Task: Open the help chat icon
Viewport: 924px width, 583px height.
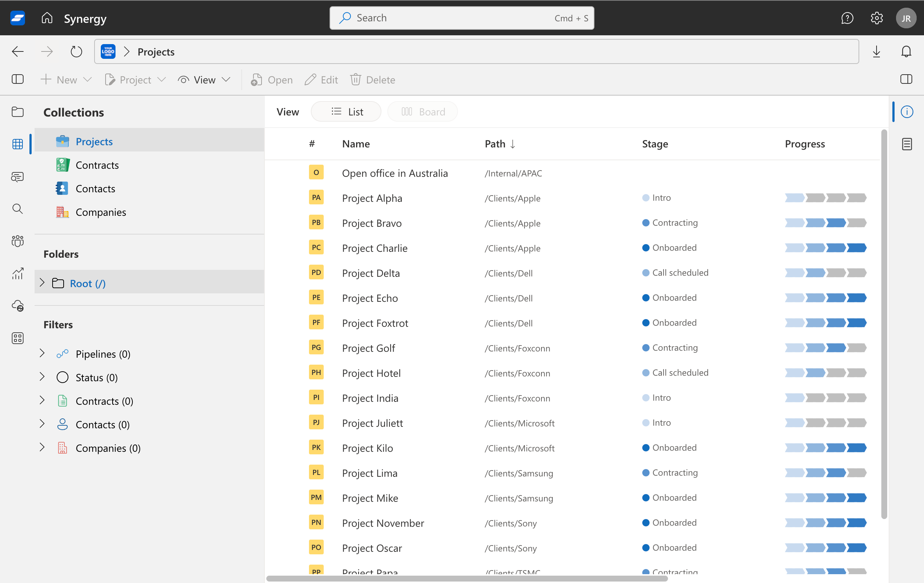Action: tap(847, 18)
